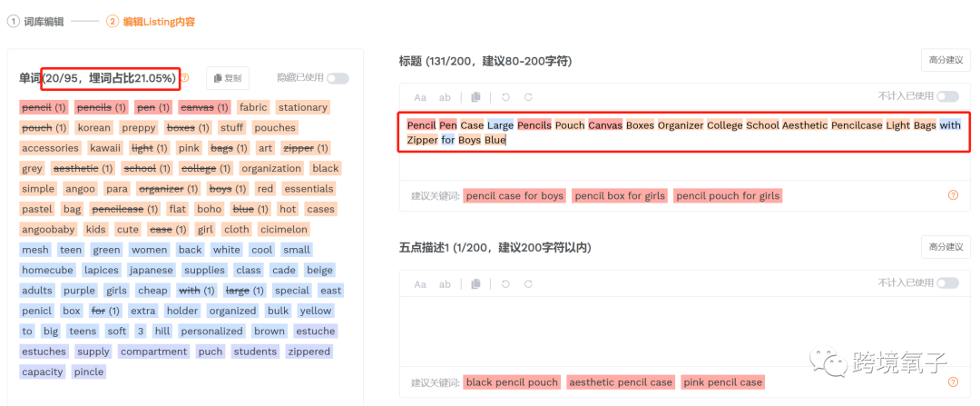Viewport: 980px width, 406px height.
Task: Toggle 不计入已使用 switch in 五点描述1 section
Action: (947, 283)
